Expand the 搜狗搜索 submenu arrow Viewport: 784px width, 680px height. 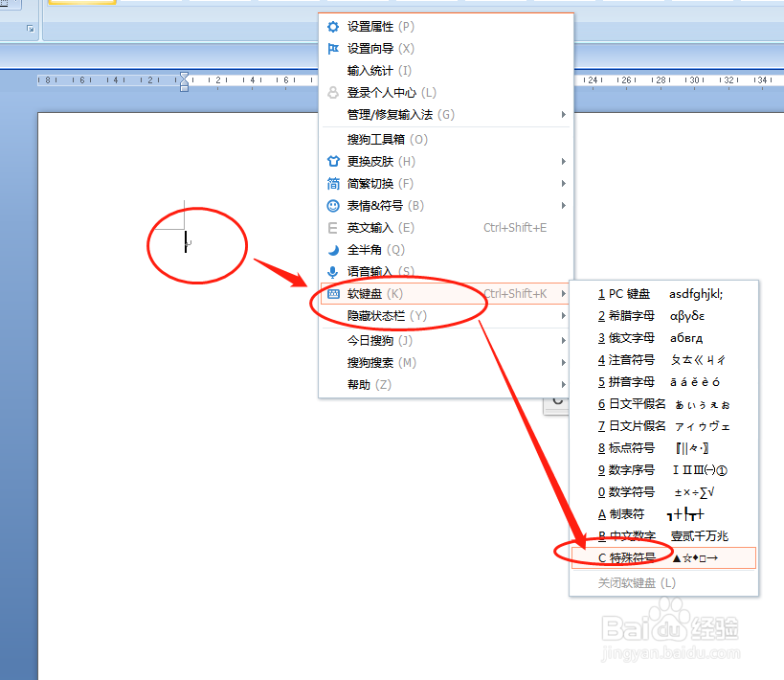pos(563,363)
